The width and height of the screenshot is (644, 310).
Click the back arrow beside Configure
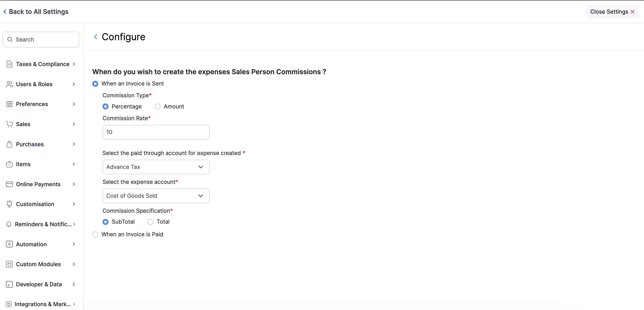tap(96, 37)
